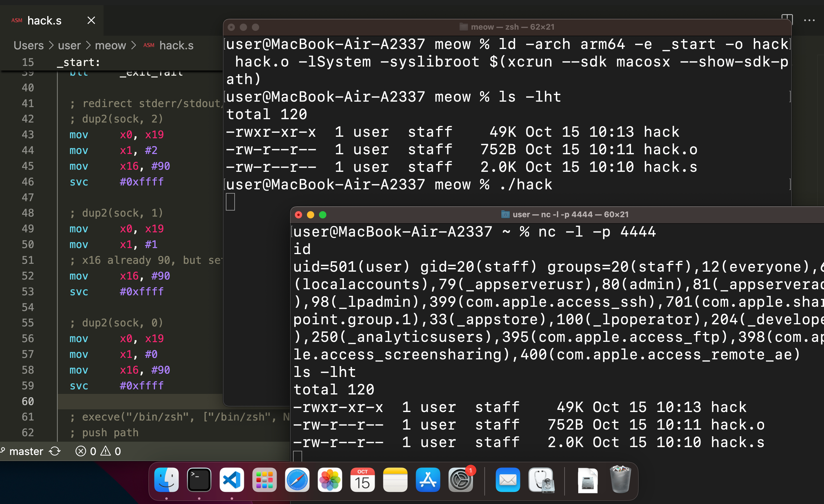Close the hack.s editor tab
Image resolution: width=824 pixels, height=504 pixels.
tap(91, 21)
